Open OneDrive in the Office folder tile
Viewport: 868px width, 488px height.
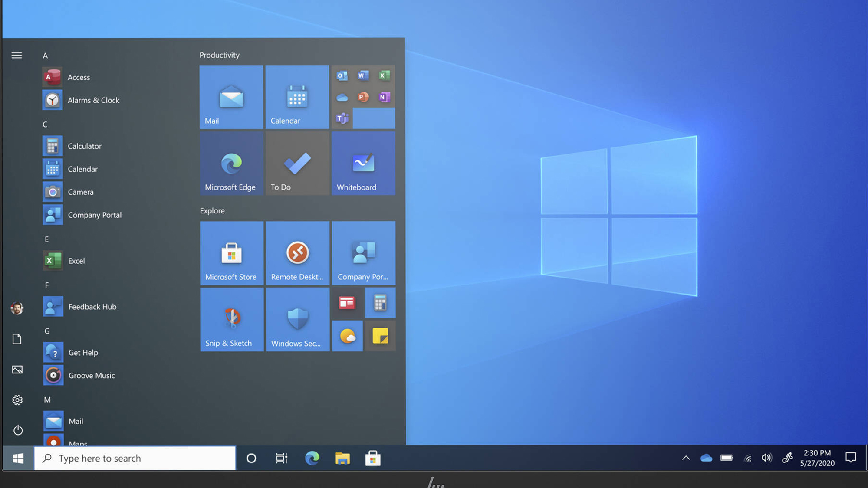point(342,97)
